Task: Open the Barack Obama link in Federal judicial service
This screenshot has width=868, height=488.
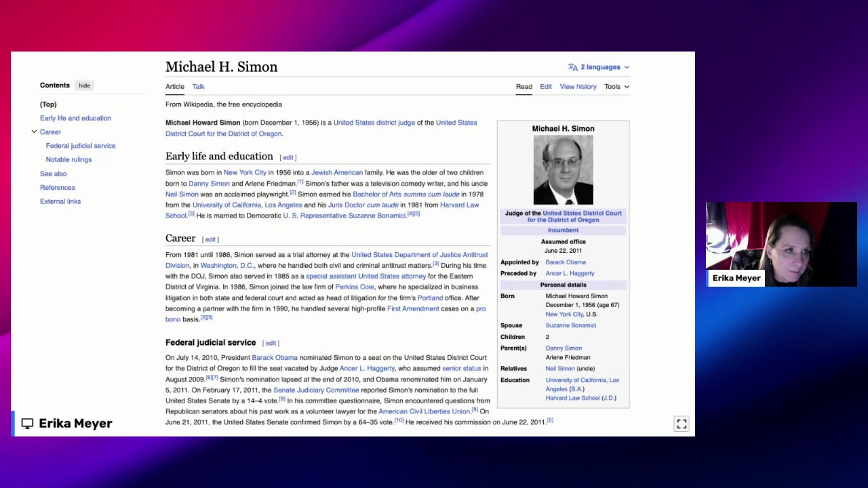Action: (275, 358)
